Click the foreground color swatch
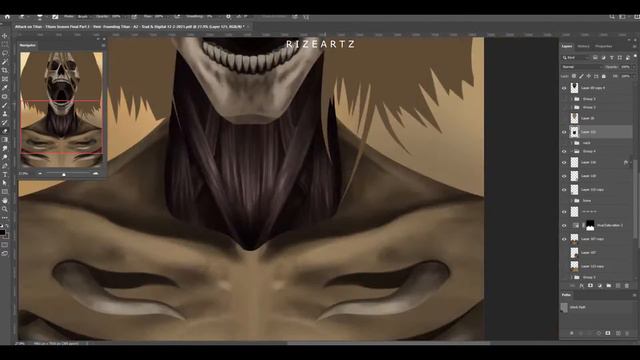Screen dimensions: 640x360 click(2, 232)
